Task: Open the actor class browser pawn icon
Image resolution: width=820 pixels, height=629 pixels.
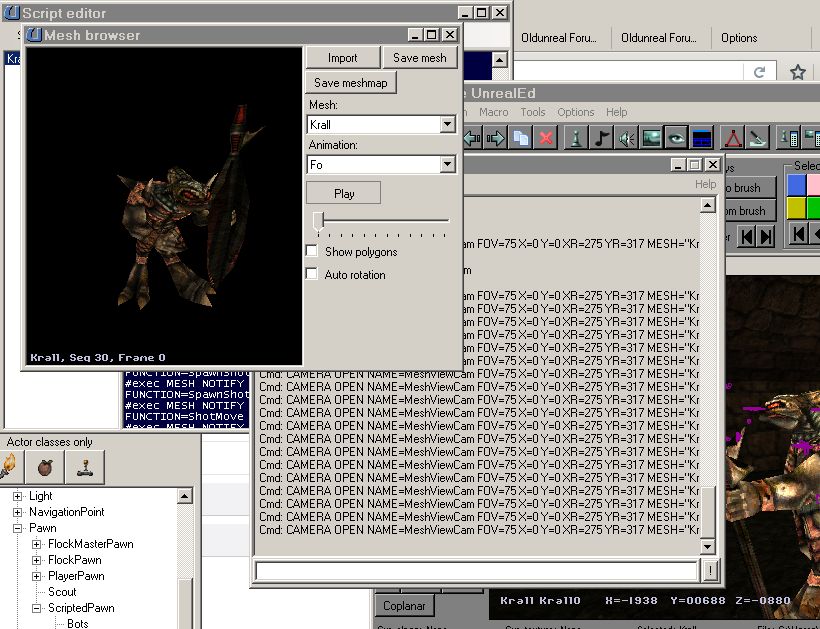Action: (576, 138)
